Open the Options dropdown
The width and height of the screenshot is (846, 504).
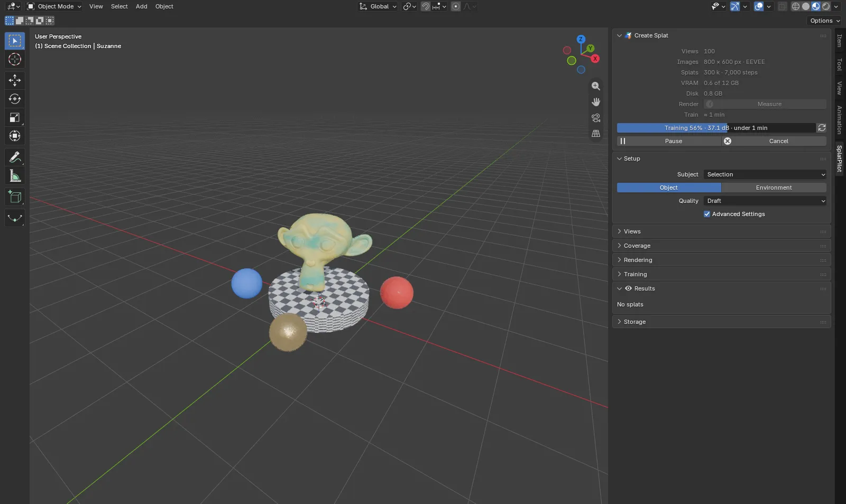click(x=825, y=21)
